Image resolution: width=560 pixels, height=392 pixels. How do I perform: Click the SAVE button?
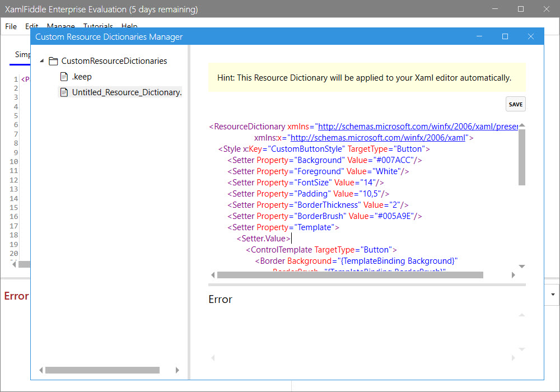[x=515, y=104]
